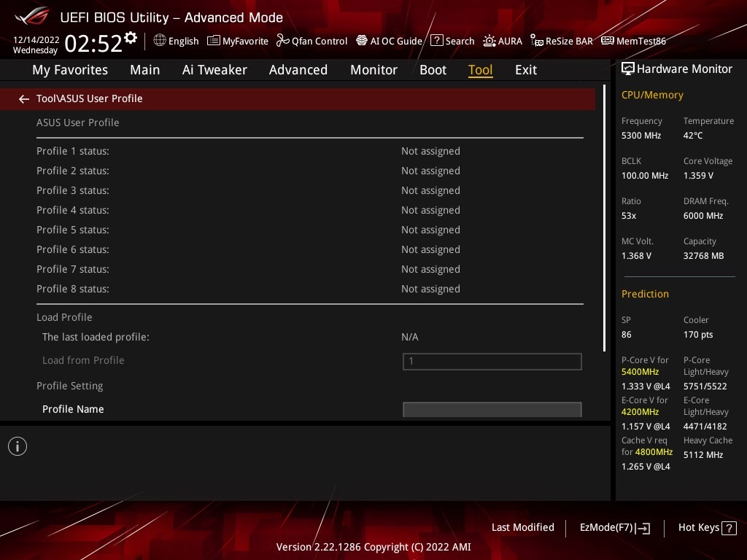Open the Boot tab
Image resolution: width=747 pixels, height=560 pixels.
pos(433,70)
